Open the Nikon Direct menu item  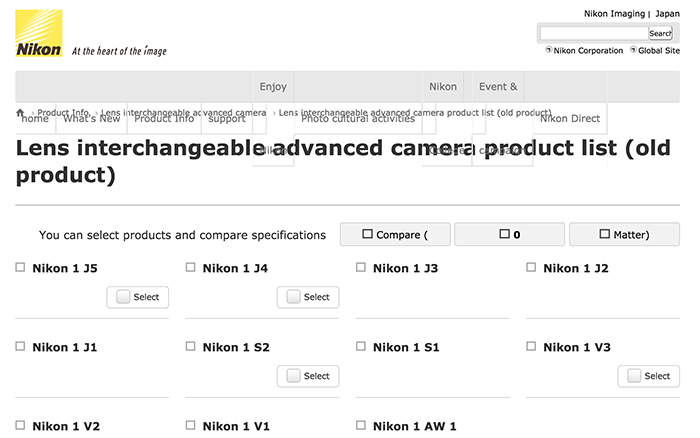[x=570, y=119]
